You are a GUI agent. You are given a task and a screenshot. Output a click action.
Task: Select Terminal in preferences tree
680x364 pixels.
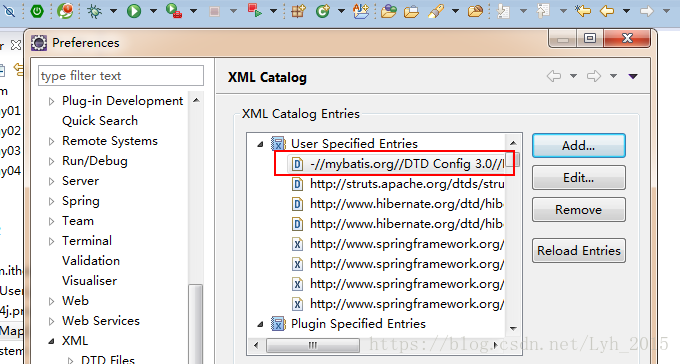(x=87, y=240)
